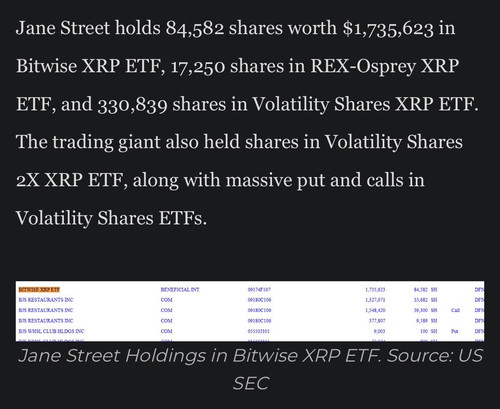Click CUSIP code 09174F107 in the table
The height and width of the screenshot is (409, 500).
point(259,290)
